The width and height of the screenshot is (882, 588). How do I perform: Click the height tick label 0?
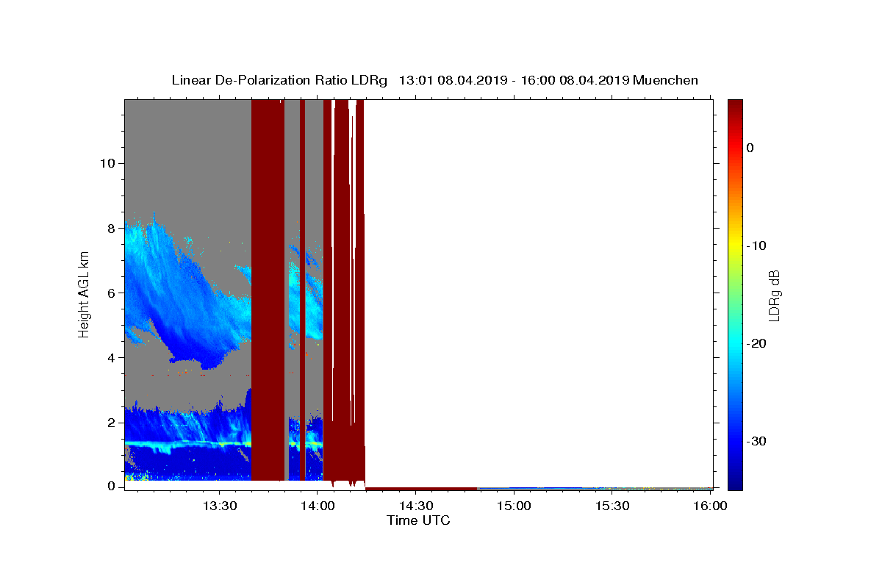(110, 487)
